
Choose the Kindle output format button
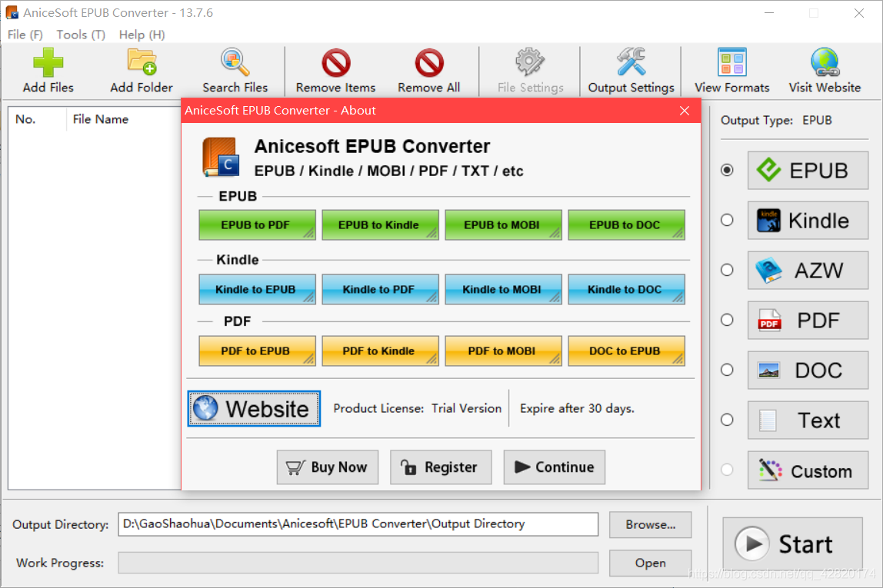point(808,221)
